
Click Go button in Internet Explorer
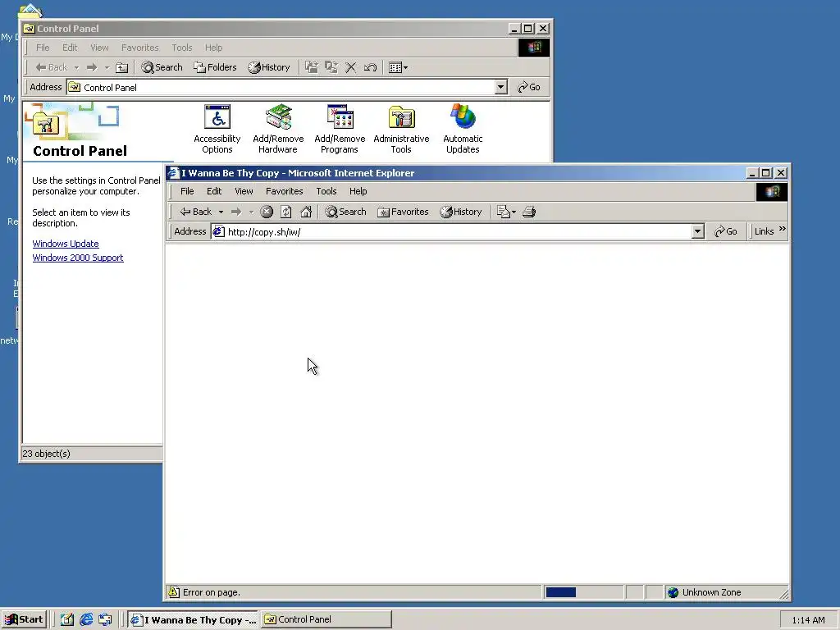pyautogui.click(x=726, y=231)
